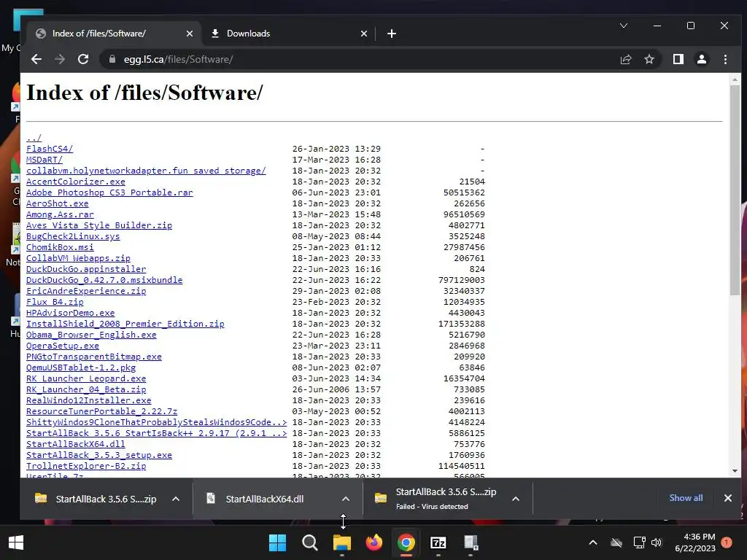This screenshot has width=747, height=560.
Task: Open network status tray icon
Action: click(x=639, y=542)
